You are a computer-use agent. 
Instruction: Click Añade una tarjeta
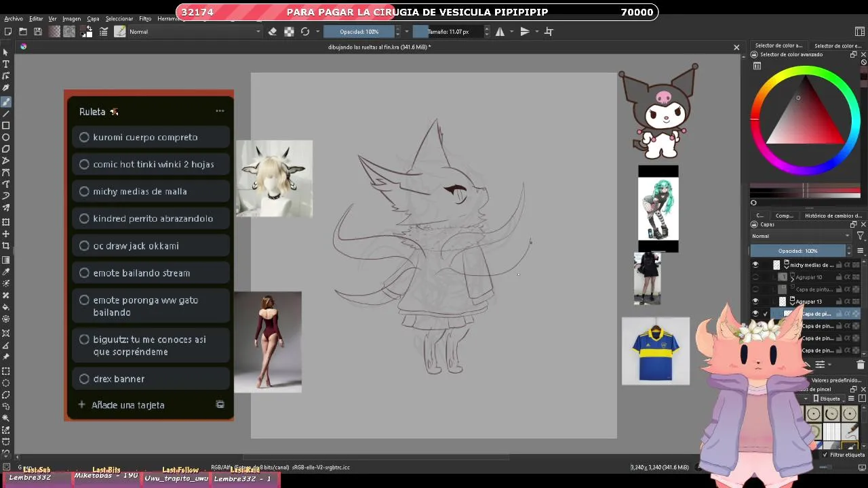[x=127, y=405]
